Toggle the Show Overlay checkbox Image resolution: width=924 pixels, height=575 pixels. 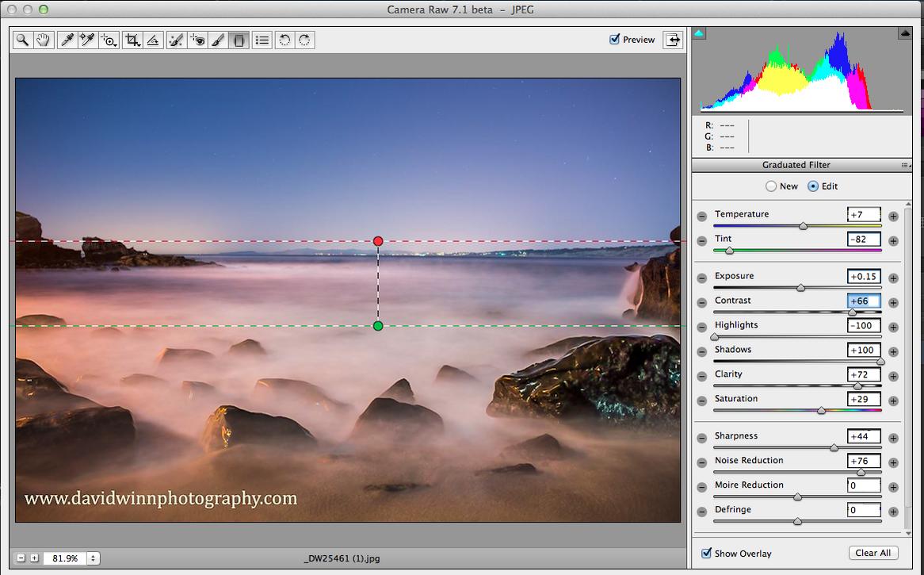[x=706, y=553]
